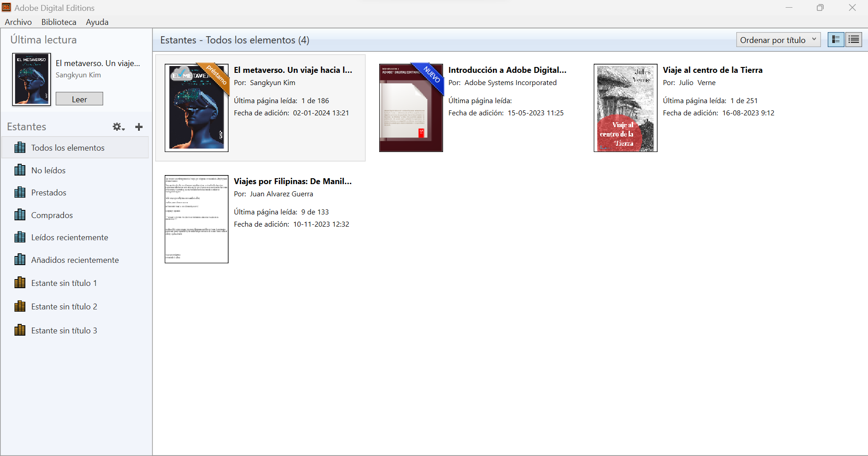Select the Prestados shelf
Image resolution: width=868 pixels, height=456 pixels.
coord(75,192)
